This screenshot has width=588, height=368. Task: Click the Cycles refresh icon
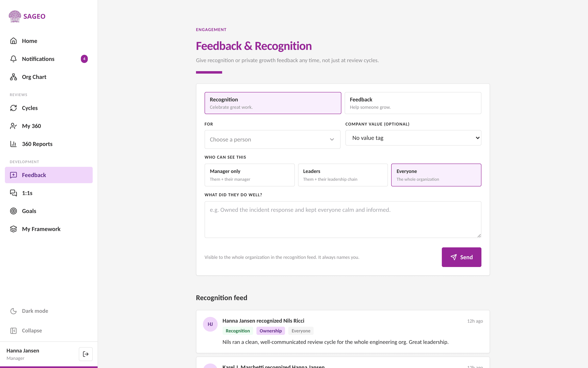(x=13, y=108)
